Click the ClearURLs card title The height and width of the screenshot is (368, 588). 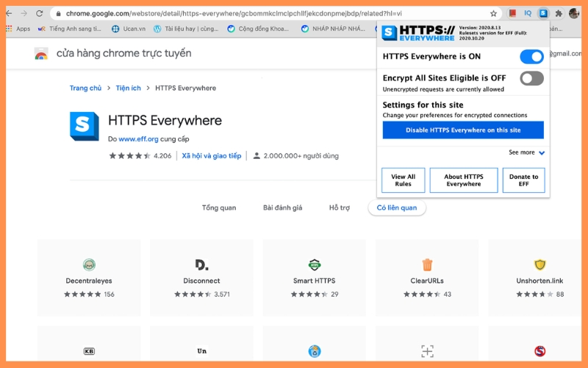point(427,281)
